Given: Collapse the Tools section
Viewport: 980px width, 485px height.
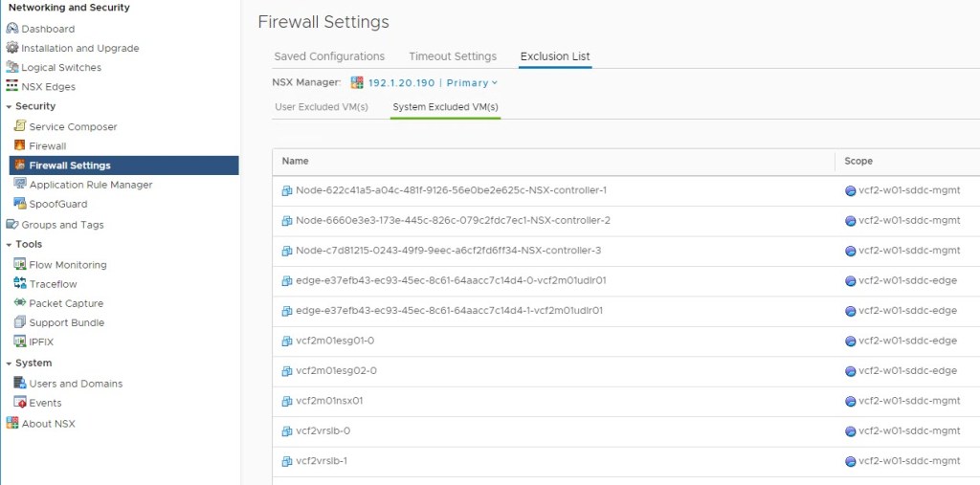Looking at the screenshot, I should [x=9, y=245].
